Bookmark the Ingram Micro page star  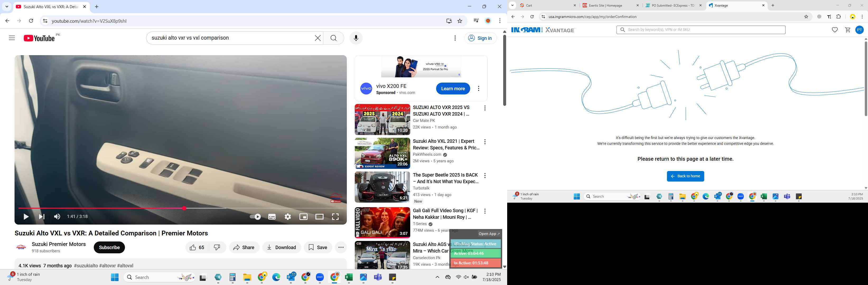(806, 16)
